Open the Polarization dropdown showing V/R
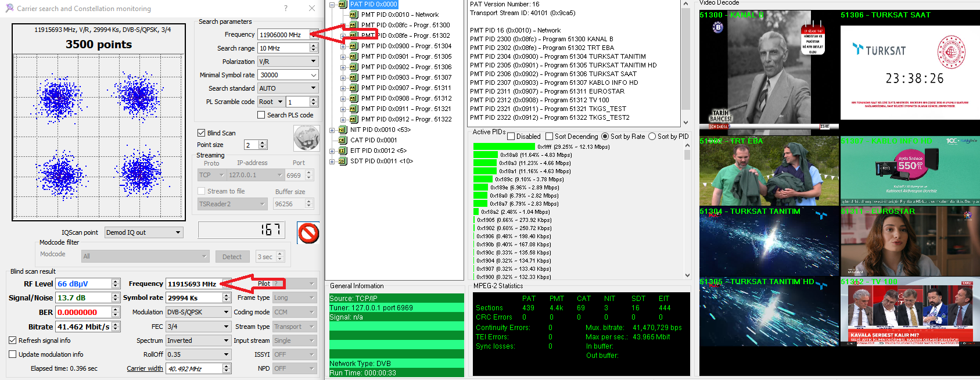This screenshot has height=380, width=980. coord(288,61)
